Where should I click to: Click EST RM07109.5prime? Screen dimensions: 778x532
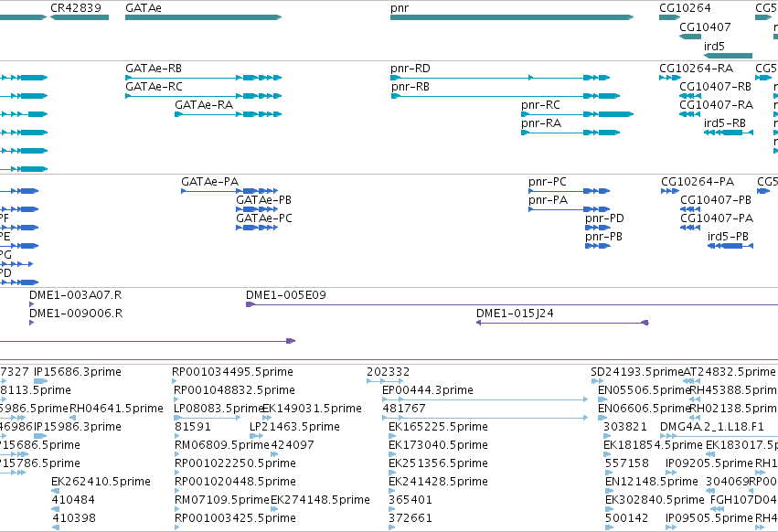point(222,500)
